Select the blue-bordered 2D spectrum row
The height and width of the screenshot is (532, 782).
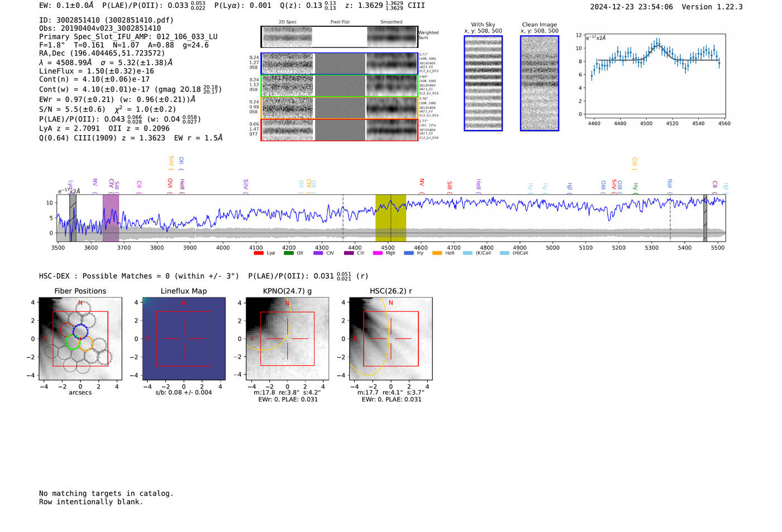[x=340, y=64]
